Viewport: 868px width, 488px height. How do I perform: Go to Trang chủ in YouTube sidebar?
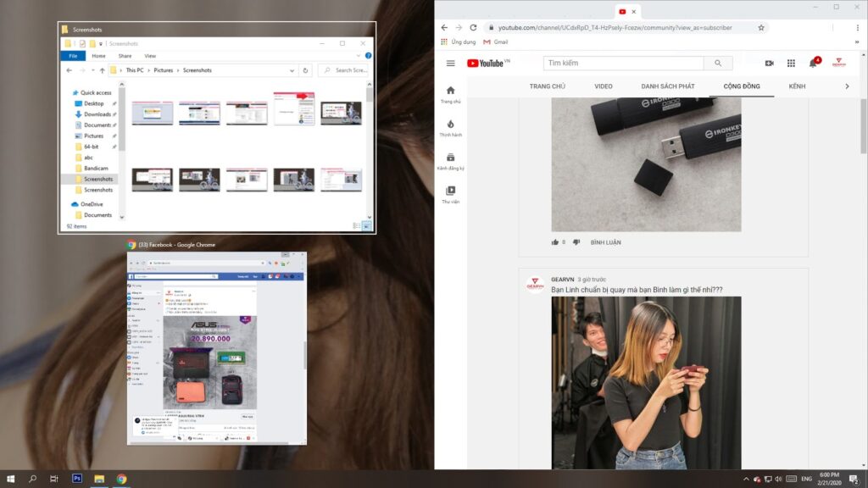tap(451, 95)
